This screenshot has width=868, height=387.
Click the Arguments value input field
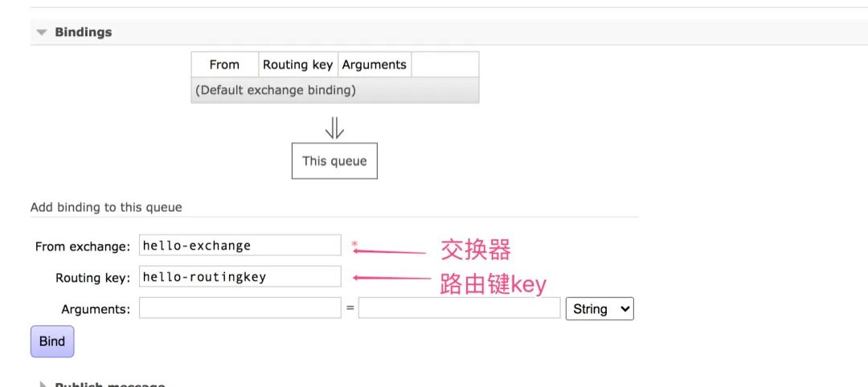(x=459, y=308)
